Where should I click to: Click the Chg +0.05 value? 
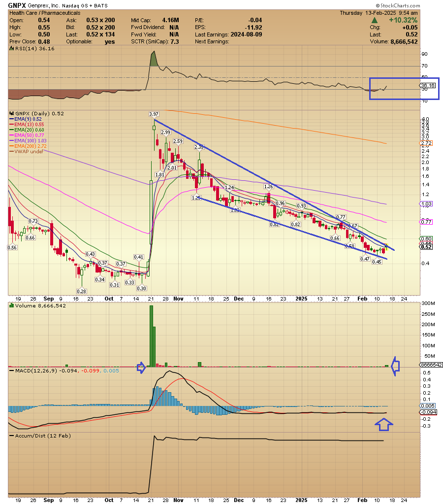pos(410,28)
